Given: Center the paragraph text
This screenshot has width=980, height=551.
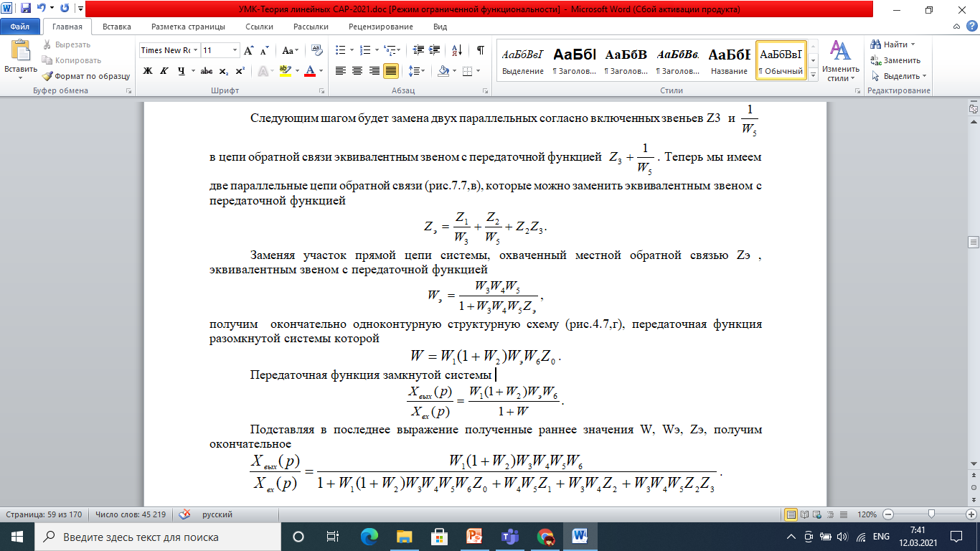Looking at the screenshot, I should [358, 71].
